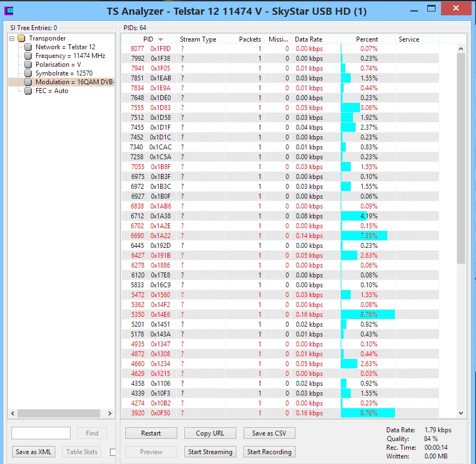Toggle the checkbox next to Table Stats

click(113, 452)
